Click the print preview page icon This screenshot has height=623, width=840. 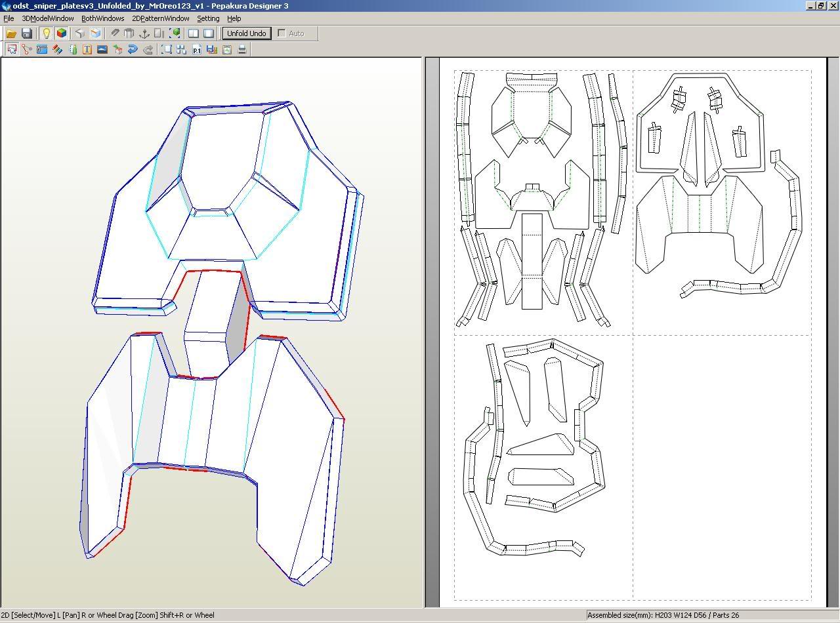[227, 49]
